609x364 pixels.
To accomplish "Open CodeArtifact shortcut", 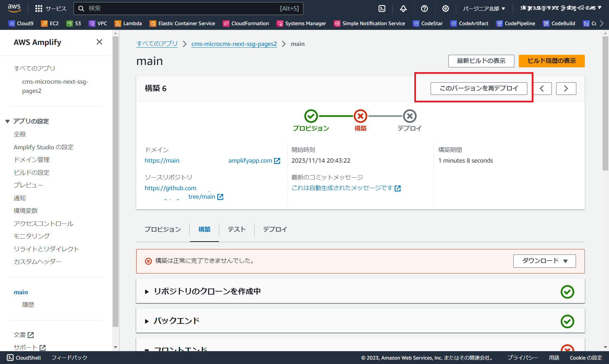I will [469, 23].
